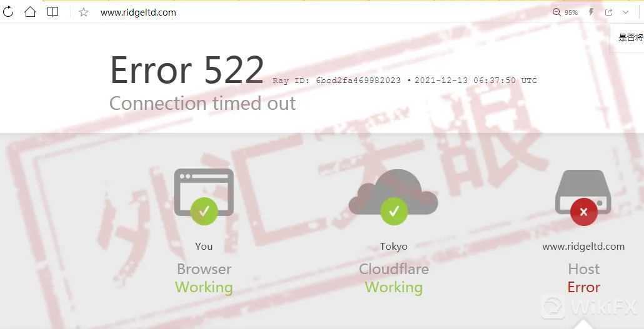The height and width of the screenshot is (329, 644).
Task: Bookmark this page with the star icon
Action: 84,12
